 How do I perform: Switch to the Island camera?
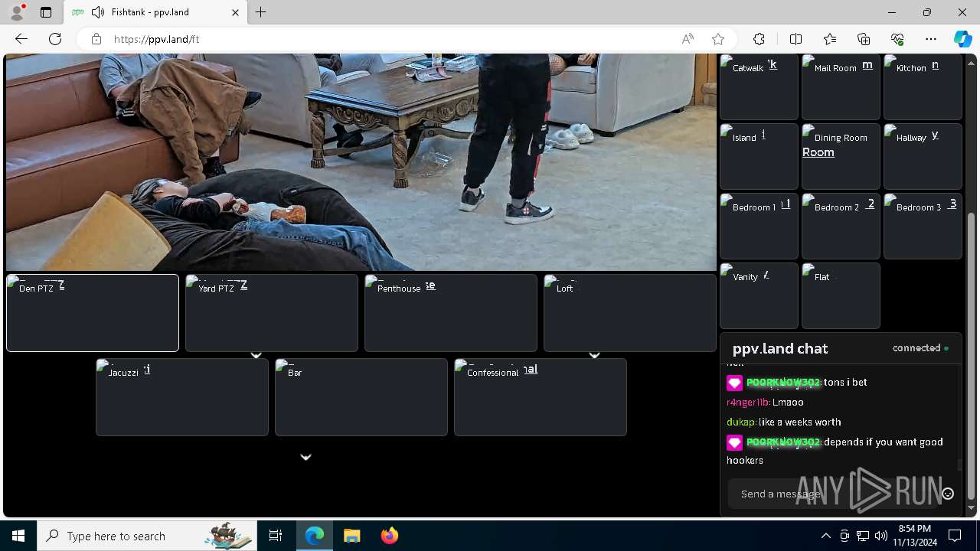pyautogui.click(x=759, y=156)
